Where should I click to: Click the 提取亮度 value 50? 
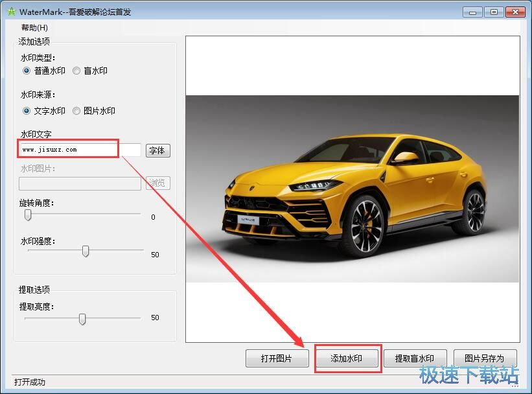pos(155,318)
